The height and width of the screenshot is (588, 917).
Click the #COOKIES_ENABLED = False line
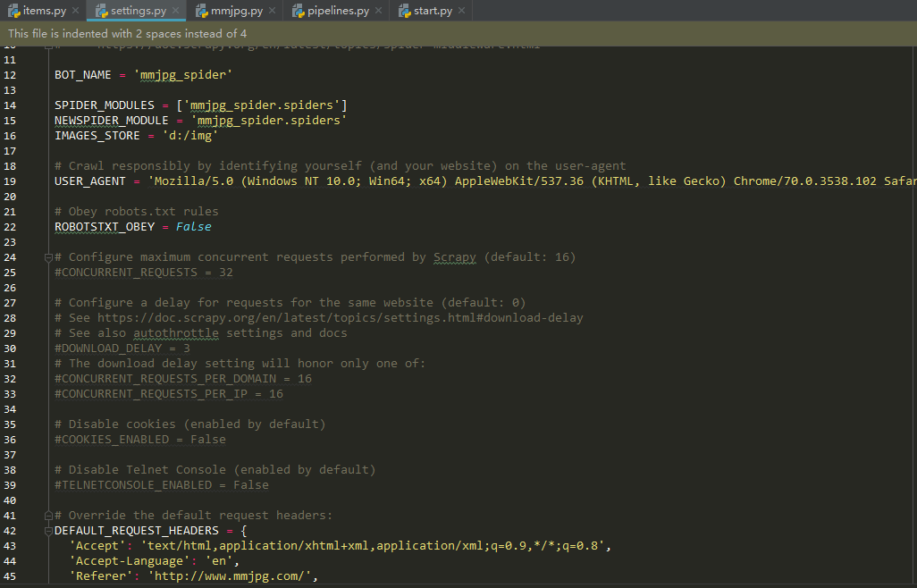[x=139, y=440]
